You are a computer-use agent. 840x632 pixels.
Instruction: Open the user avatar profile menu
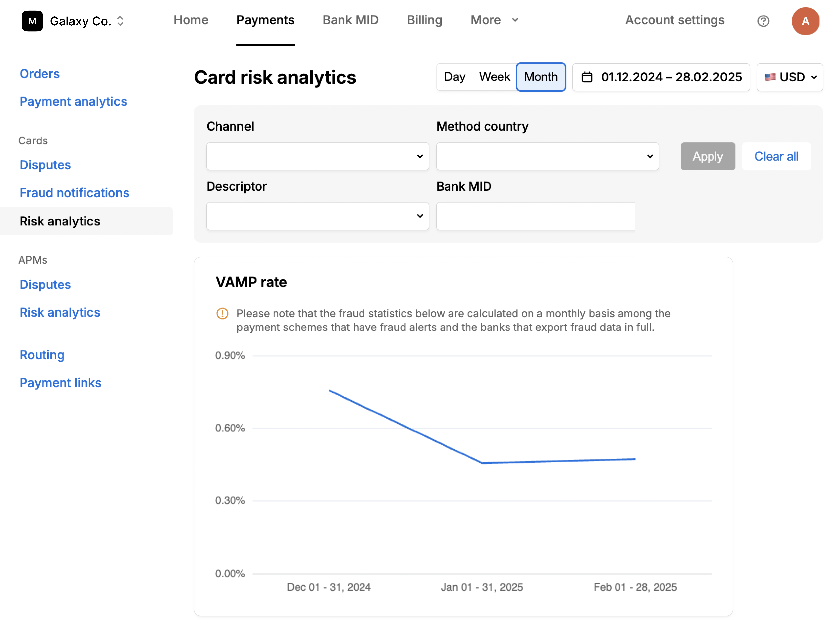point(806,21)
